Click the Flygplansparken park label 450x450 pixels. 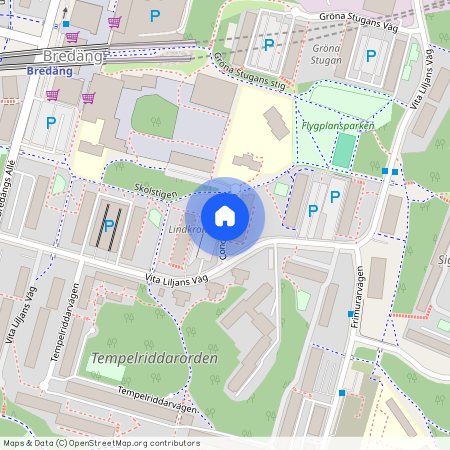pos(338,126)
